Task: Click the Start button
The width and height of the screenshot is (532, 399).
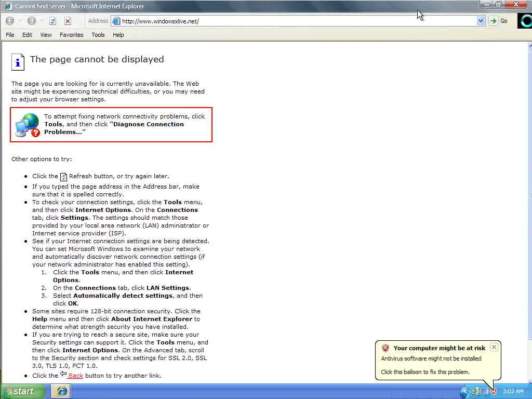Action: [22, 392]
